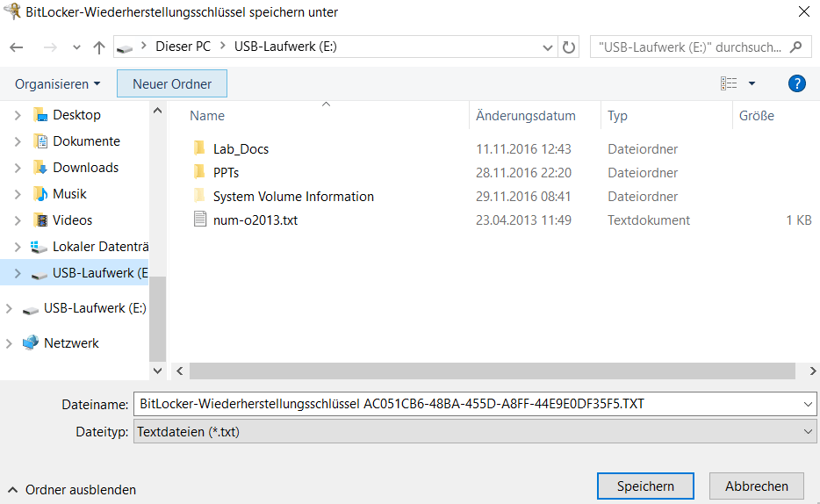820x504 pixels.
Task: Collapse folders with Ordner ausblenden
Action: pos(72,490)
